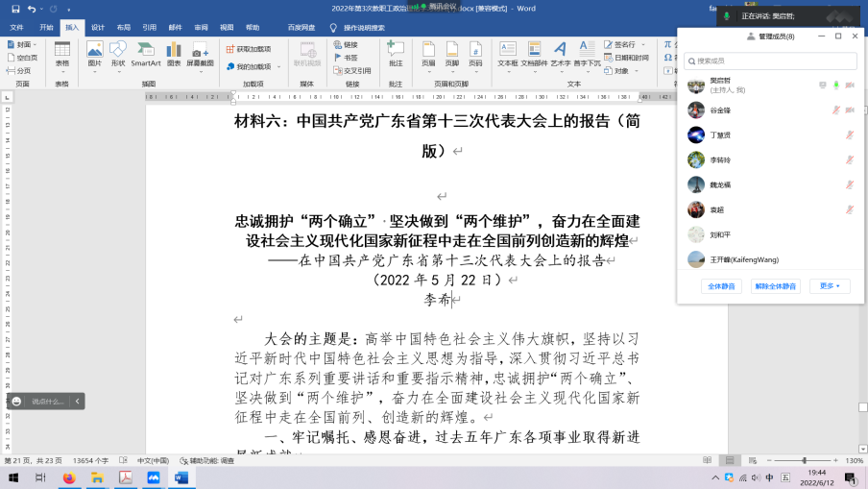The width and height of the screenshot is (868, 489).
Task: Toggle microphone for 谷金锋
Action: (836, 110)
